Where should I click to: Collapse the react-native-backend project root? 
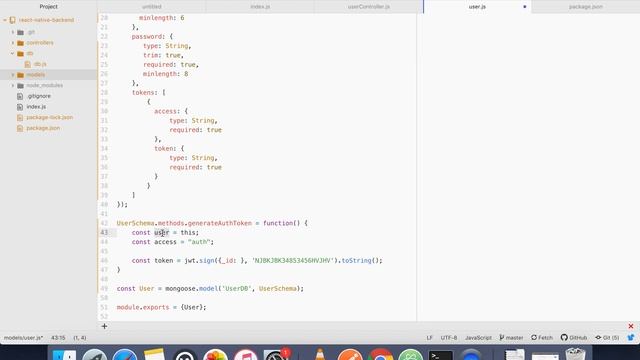(x=5, y=20)
